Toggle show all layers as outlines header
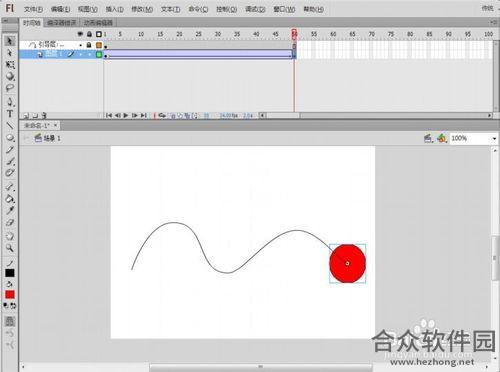 [99, 34]
